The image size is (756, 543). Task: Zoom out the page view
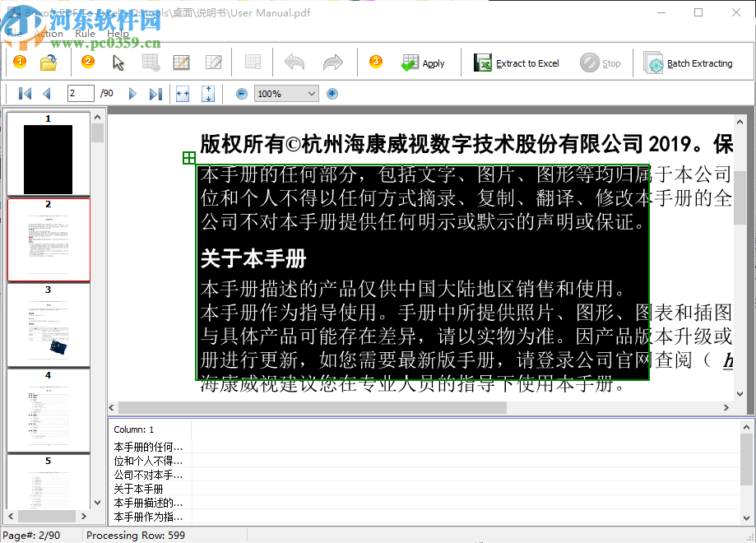click(241, 93)
